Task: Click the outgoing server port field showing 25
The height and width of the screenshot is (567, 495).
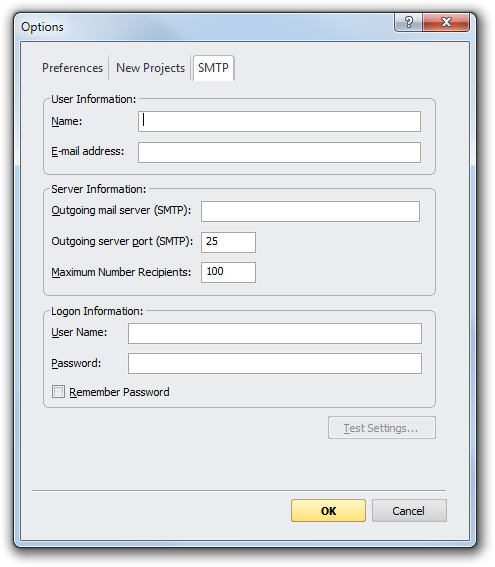Action: (228, 242)
